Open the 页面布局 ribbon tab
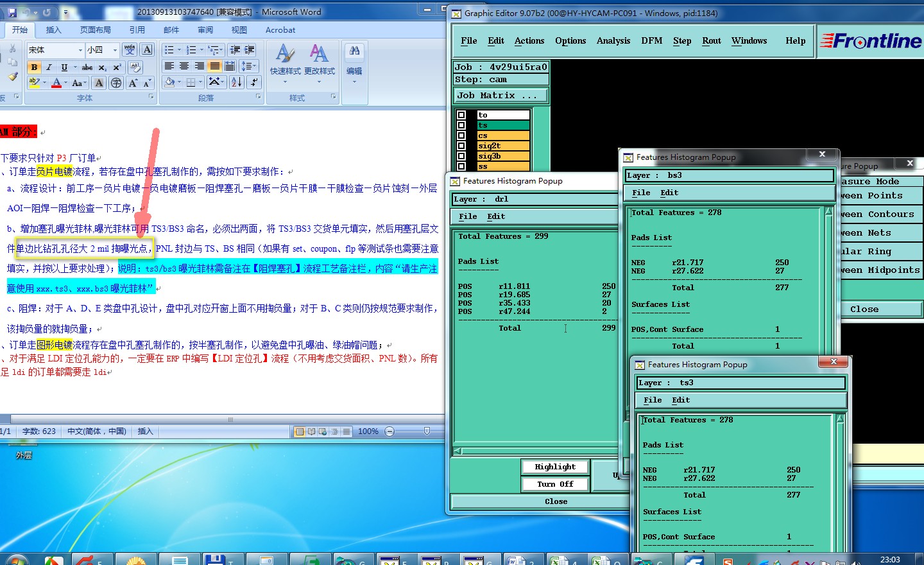The width and height of the screenshot is (924, 565). (x=95, y=30)
